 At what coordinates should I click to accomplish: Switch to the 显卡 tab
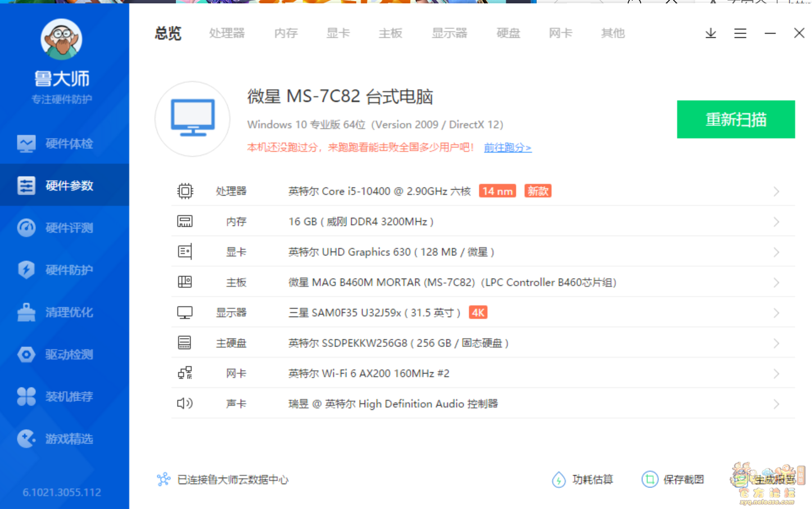[x=338, y=33]
